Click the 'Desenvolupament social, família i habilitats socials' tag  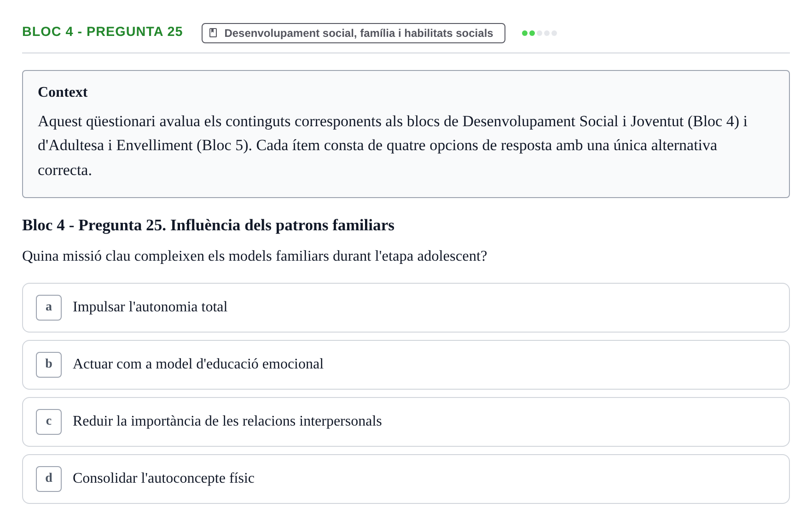(x=353, y=33)
